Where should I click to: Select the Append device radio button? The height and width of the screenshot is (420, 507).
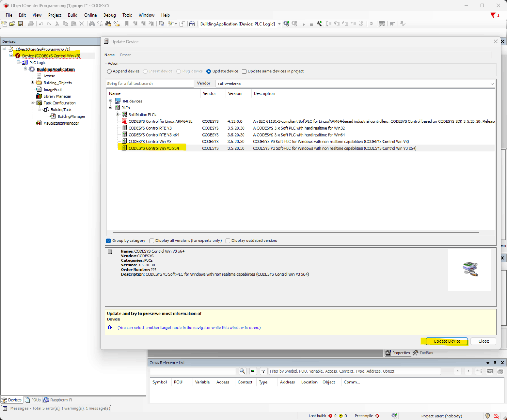tap(109, 71)
